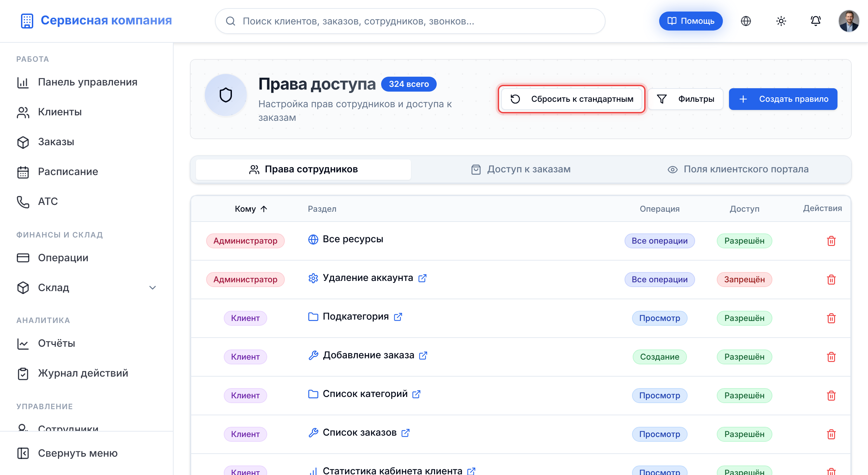Click Запрещён badge in Удаление аккаунта row
Viewport: 868px width, 475px height.
tap(744, 280)
